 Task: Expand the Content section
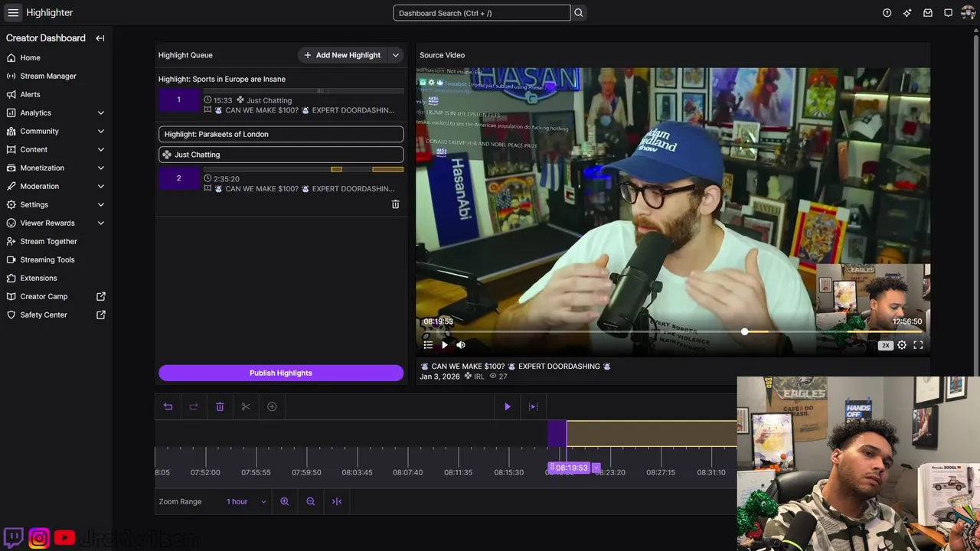[x=101, y=149]
